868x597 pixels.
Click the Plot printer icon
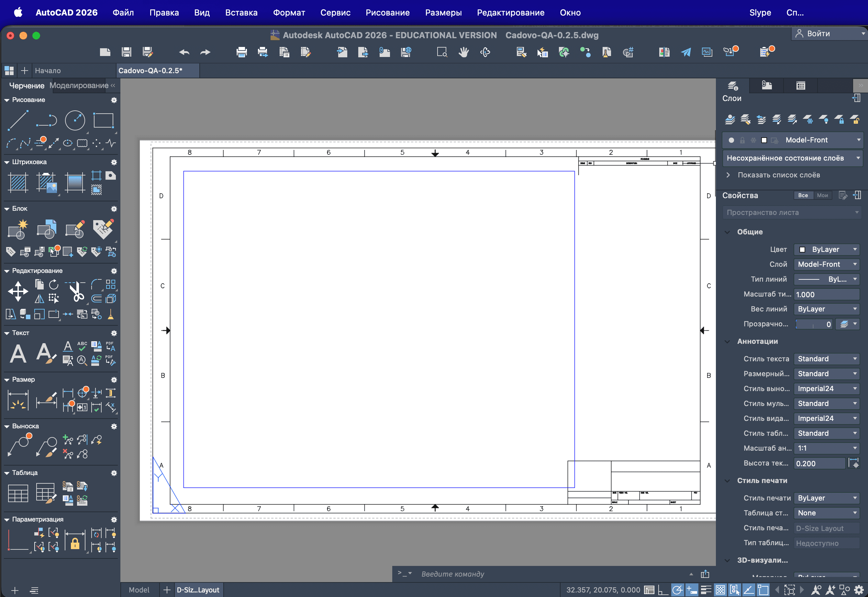pos(241,52)
